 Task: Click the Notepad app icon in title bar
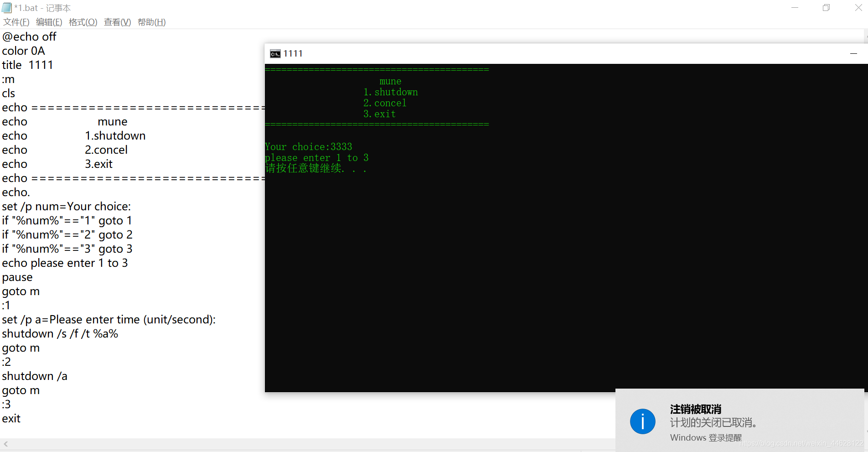coord(7,8)
